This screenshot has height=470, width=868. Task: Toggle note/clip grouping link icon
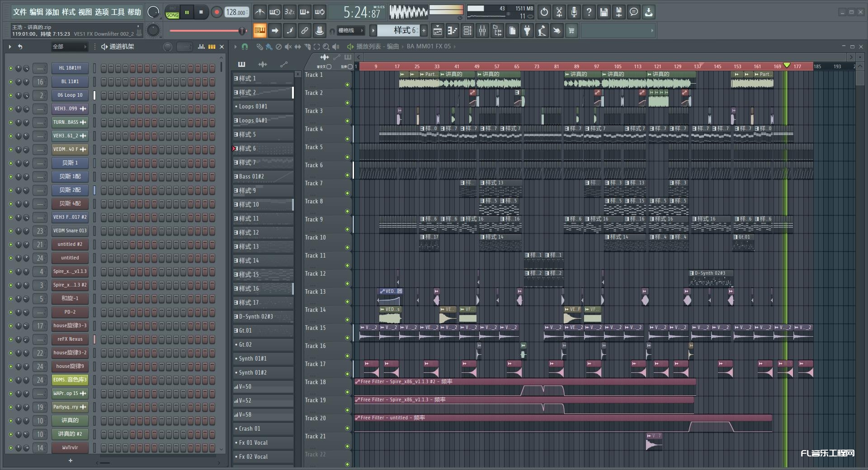[x=304, y=31]
